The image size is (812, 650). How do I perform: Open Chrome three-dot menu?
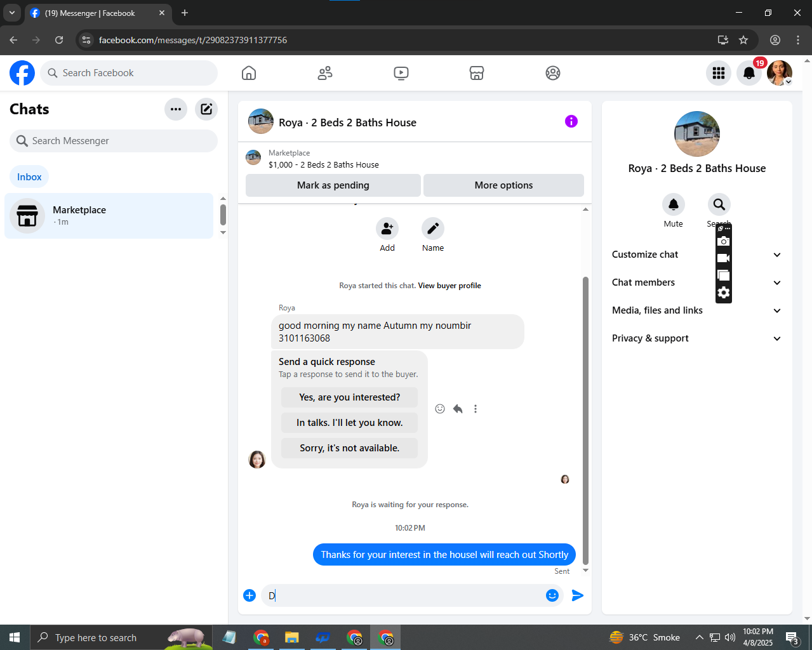pos(798,40)
